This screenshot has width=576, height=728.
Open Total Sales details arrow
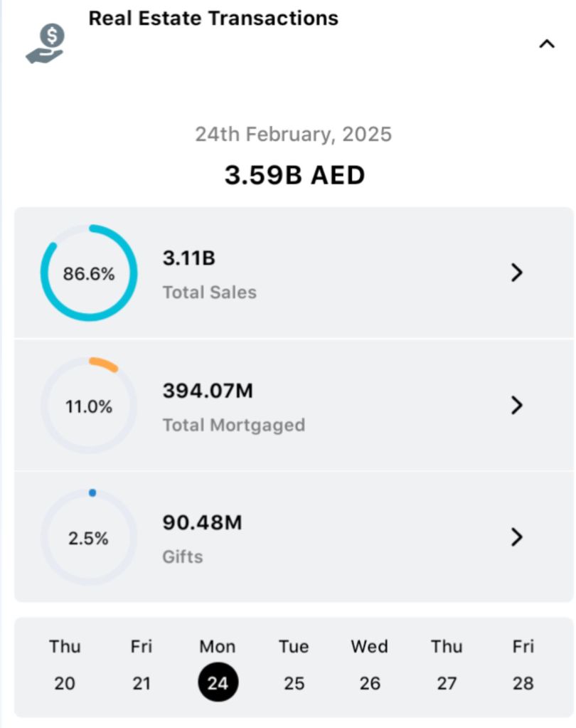pyautogui.click(x=517, y=273)
